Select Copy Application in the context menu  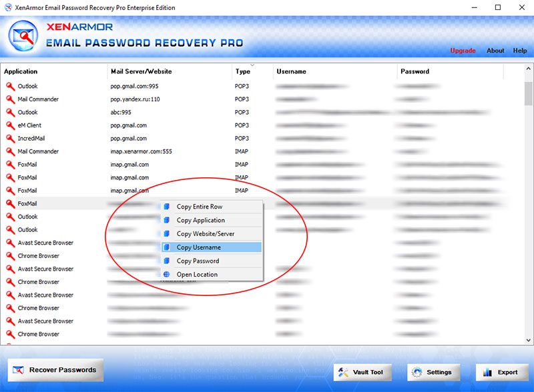click(212, 220)
